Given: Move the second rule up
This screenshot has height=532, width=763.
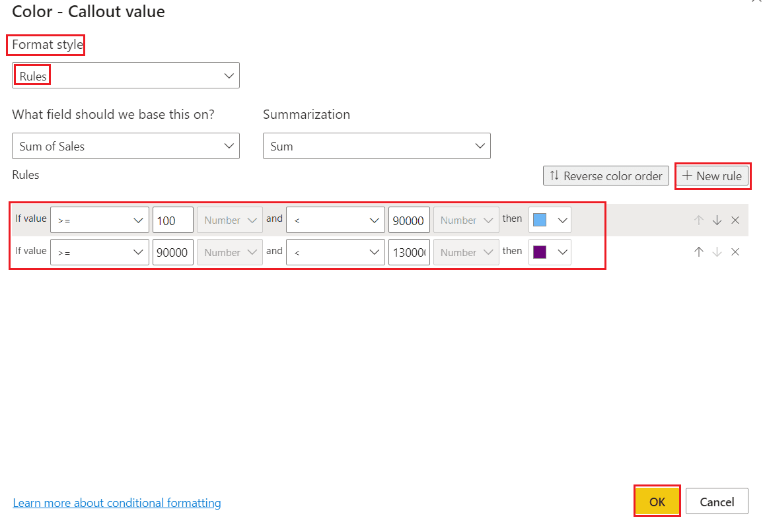Looking at the screenshot, I should (699, 251).
